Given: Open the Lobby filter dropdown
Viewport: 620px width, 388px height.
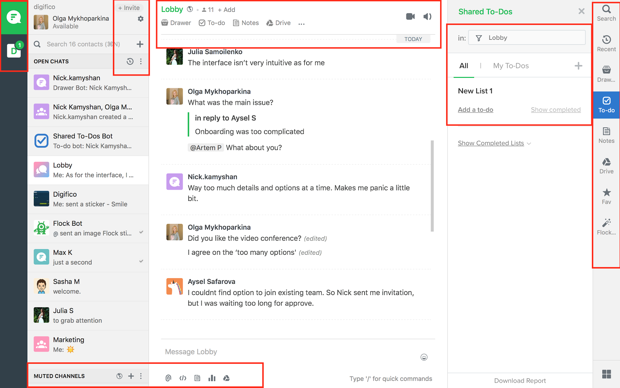Looking at the screenshot, I should click(527, 38).
